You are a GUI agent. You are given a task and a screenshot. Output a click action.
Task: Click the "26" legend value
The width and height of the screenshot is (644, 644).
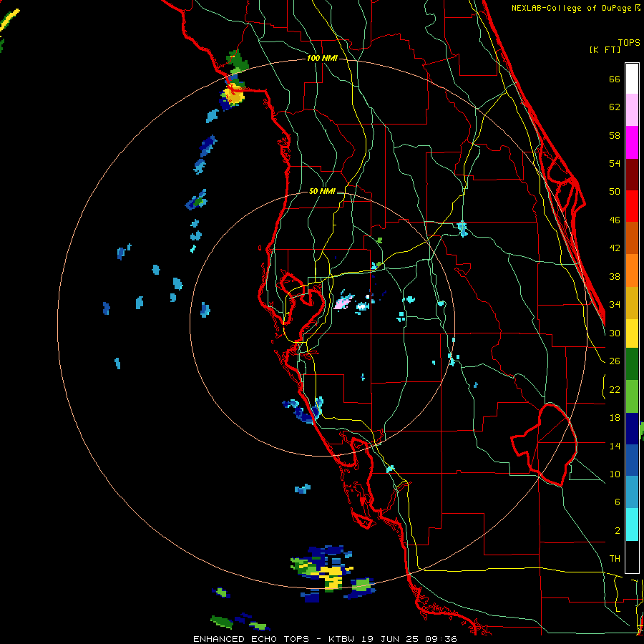coord(615,361)
